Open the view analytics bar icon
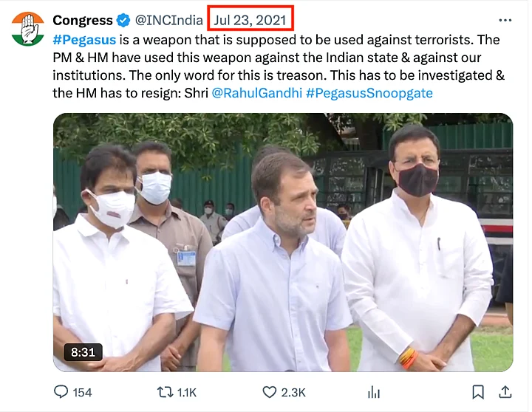Screen dimensions: 532x412 (374, 392)
